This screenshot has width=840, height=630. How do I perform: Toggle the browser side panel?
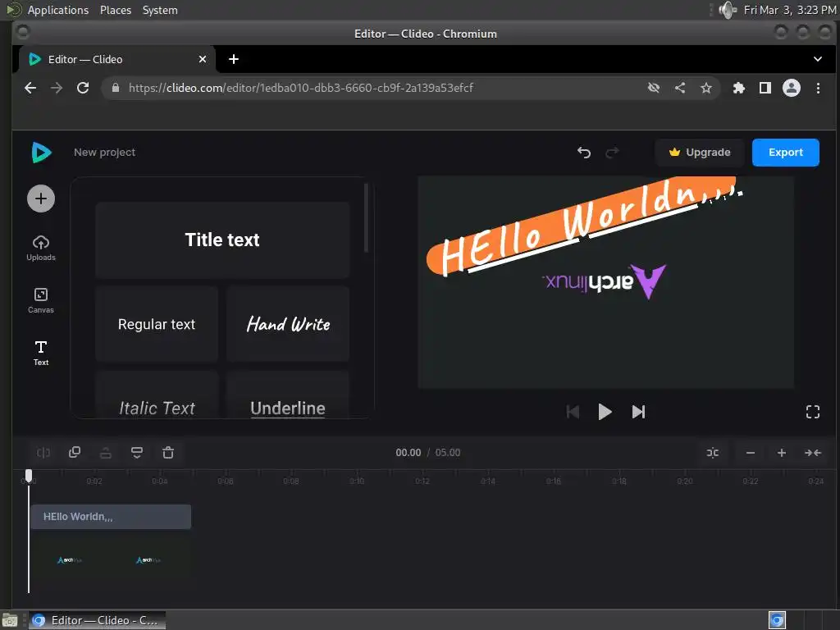[x=765, y=88]
